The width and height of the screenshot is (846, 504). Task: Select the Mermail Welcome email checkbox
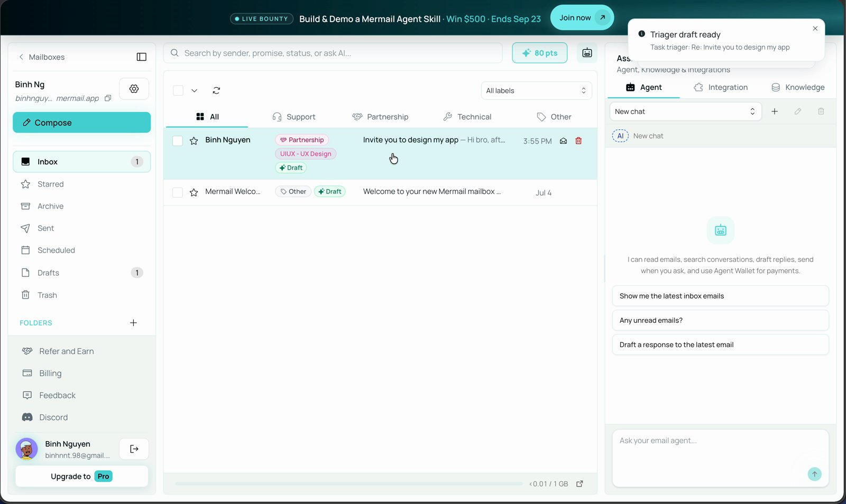click(x=178, y=193)
